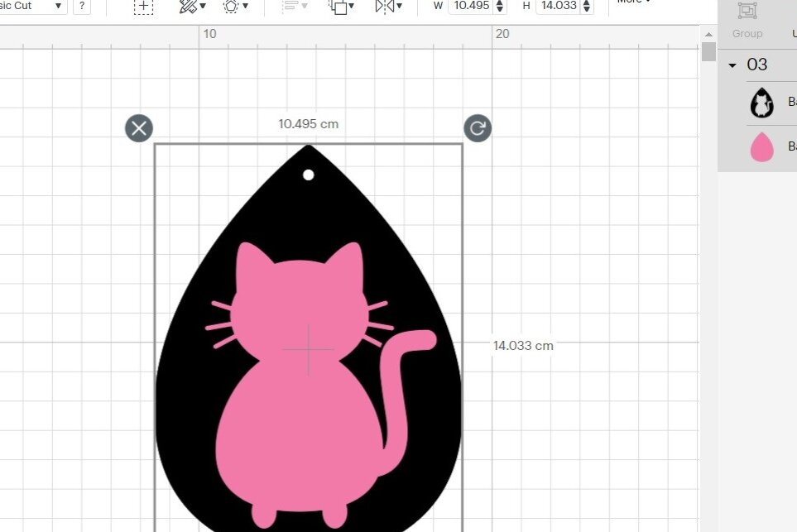Open the Align tool
Screen dimensions: 797x532
coord(294,7)
